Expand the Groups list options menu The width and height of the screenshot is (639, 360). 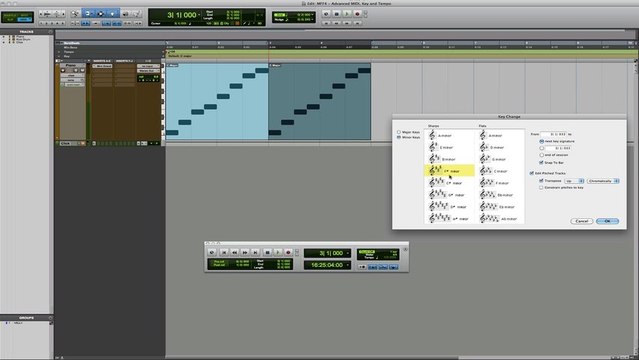coord(51,318)
